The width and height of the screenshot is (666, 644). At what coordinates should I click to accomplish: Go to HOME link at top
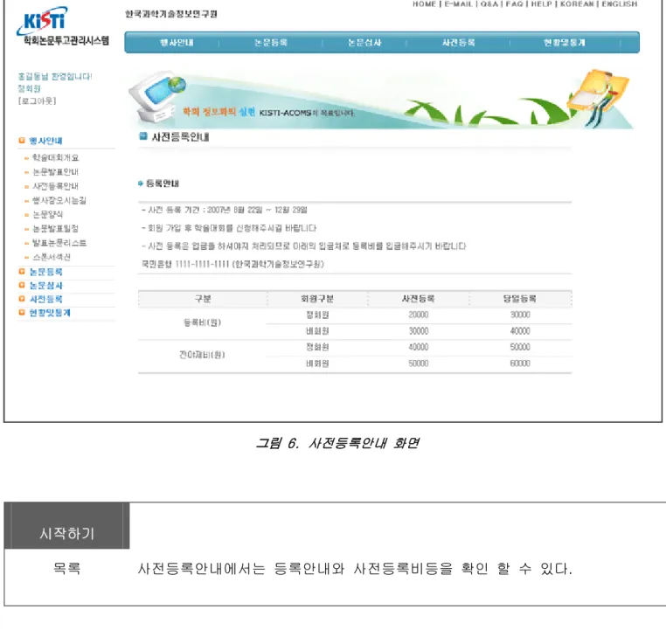coord(424,4)
